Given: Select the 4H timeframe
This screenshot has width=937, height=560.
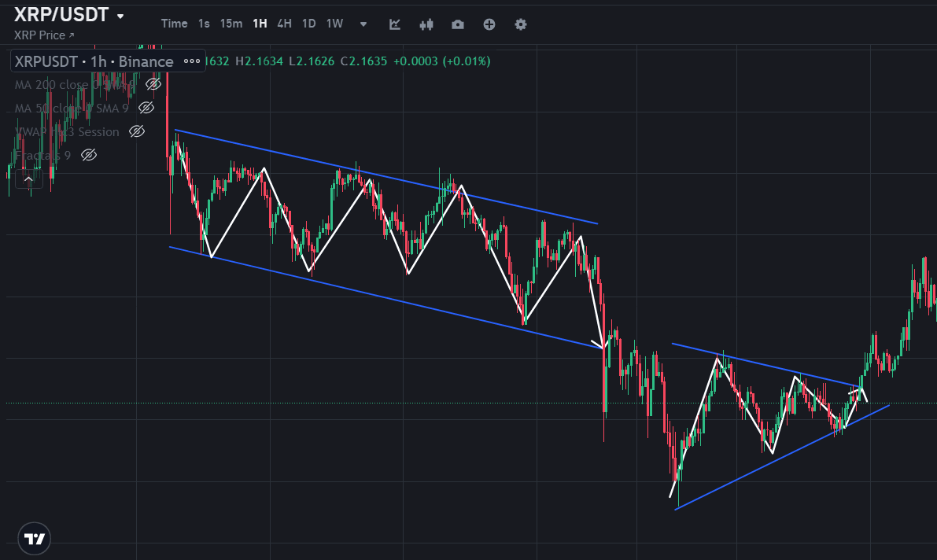Looking at the screenshot, I should click(284, 24).
